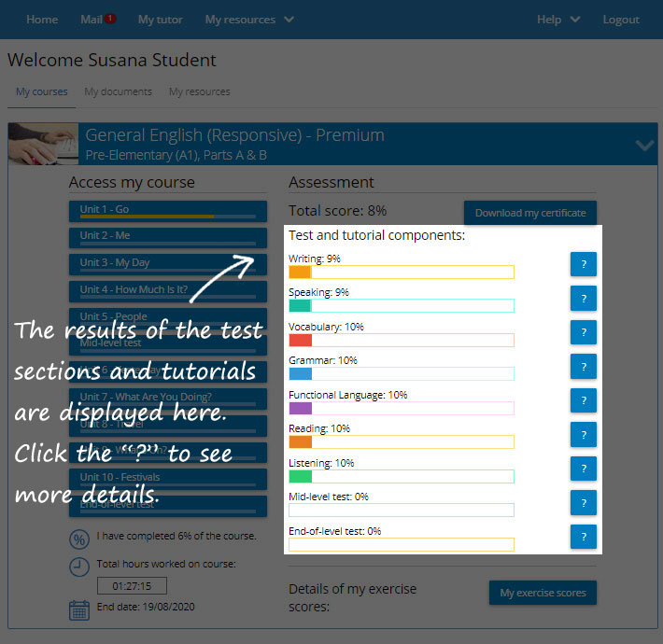Click question mark beside Functional Language

583,400
